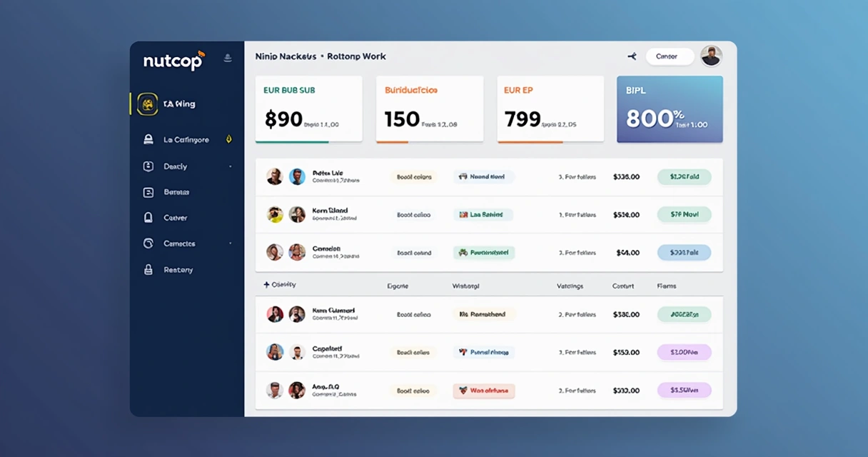
Task: Click the Vatolngs column header
Action: [x=570, y=286]
